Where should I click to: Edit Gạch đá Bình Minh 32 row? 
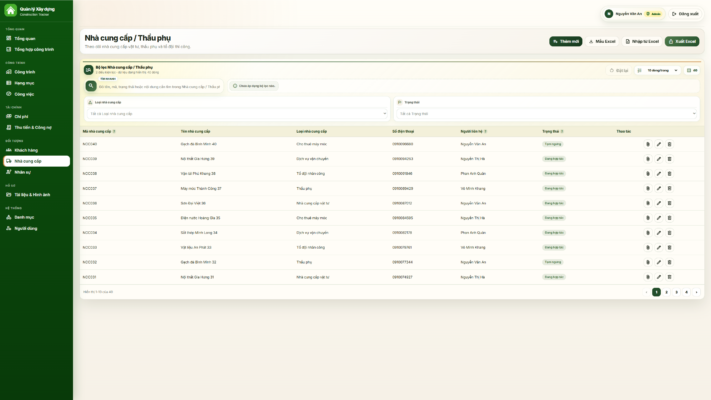(659, 262)
